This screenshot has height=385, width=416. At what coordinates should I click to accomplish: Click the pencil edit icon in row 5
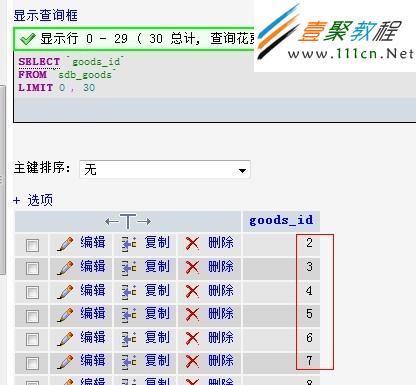65,315
